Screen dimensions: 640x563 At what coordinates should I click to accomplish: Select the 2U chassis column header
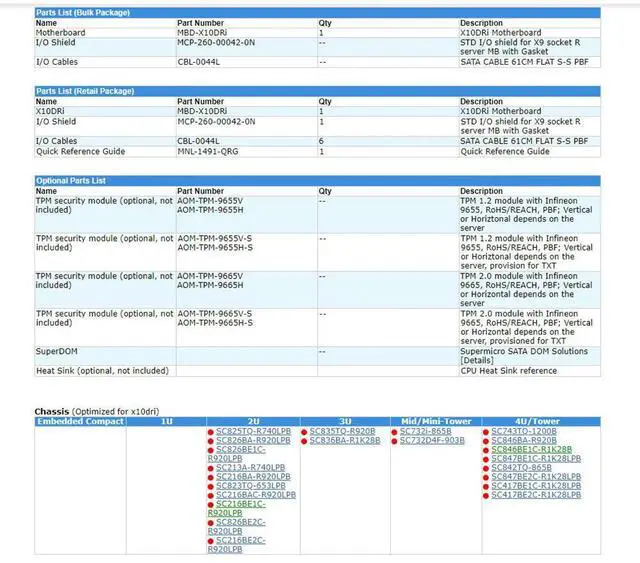[253, 422]
